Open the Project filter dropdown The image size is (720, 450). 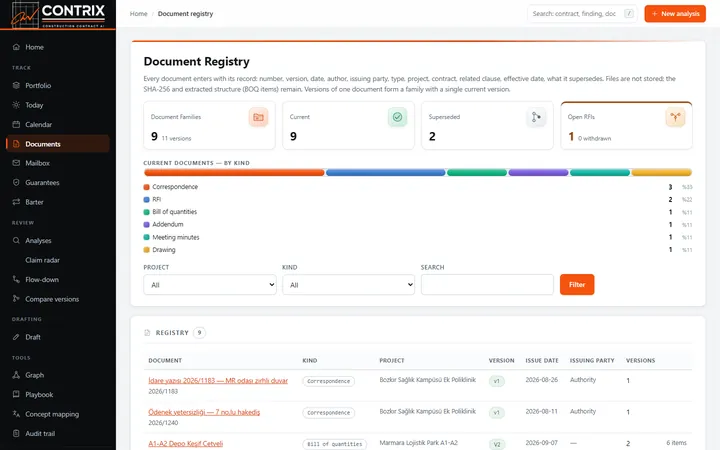[x=210, y=285]
